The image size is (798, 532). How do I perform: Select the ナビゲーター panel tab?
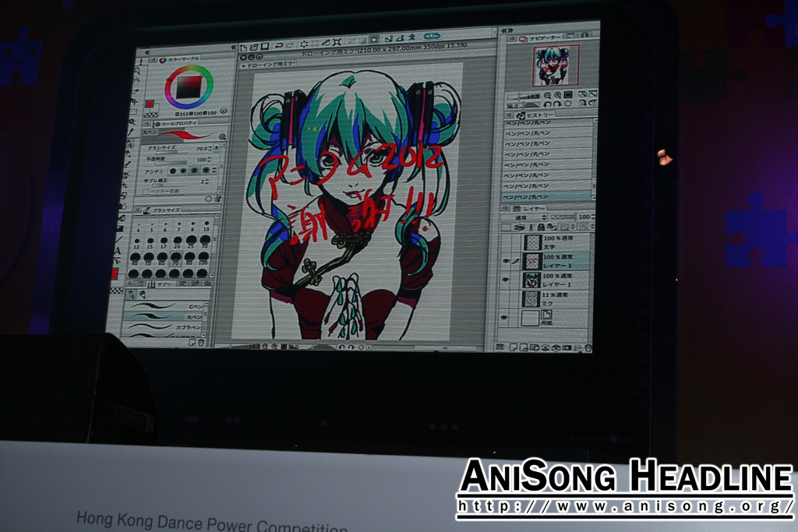coord(541,37)
